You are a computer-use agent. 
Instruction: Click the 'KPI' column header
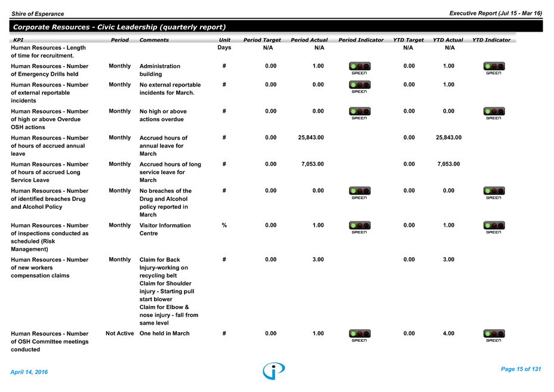click(18, 40)
